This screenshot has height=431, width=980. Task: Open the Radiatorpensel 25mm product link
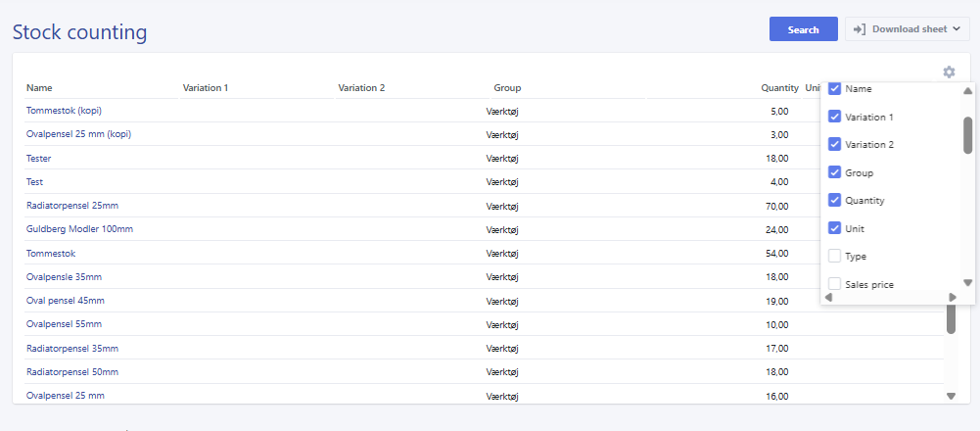point(72,206)
